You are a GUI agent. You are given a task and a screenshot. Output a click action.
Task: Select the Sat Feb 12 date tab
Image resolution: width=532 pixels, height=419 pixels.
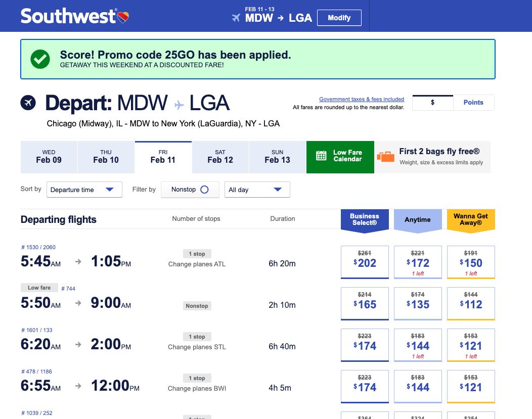pyautogui.click(x=220, y=157)
